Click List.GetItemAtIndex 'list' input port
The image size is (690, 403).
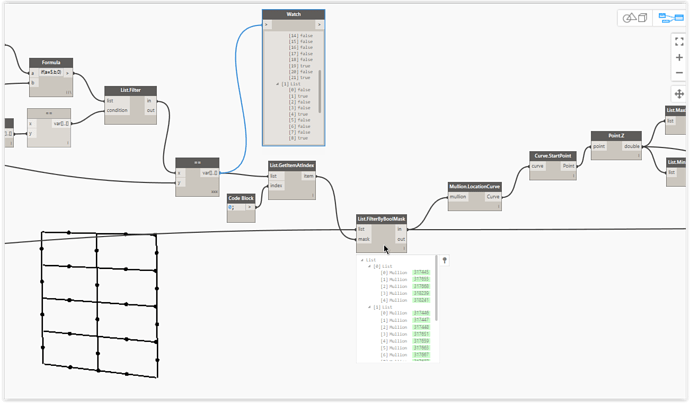274,176
